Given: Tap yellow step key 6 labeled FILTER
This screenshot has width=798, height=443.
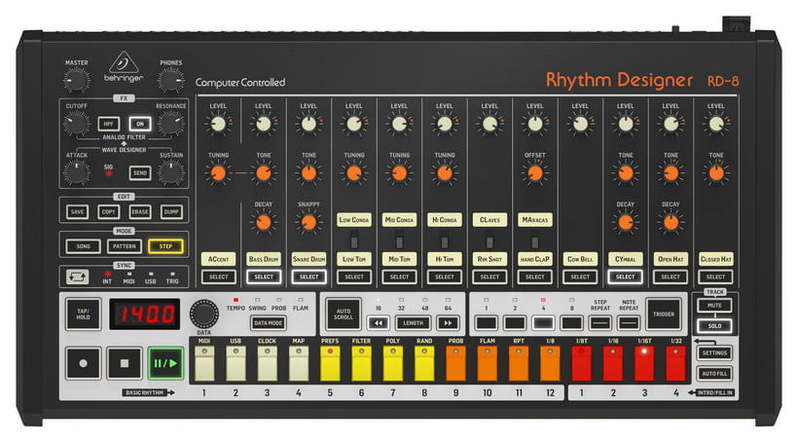Looking at the screenshot, I should (x=361, y=364).
